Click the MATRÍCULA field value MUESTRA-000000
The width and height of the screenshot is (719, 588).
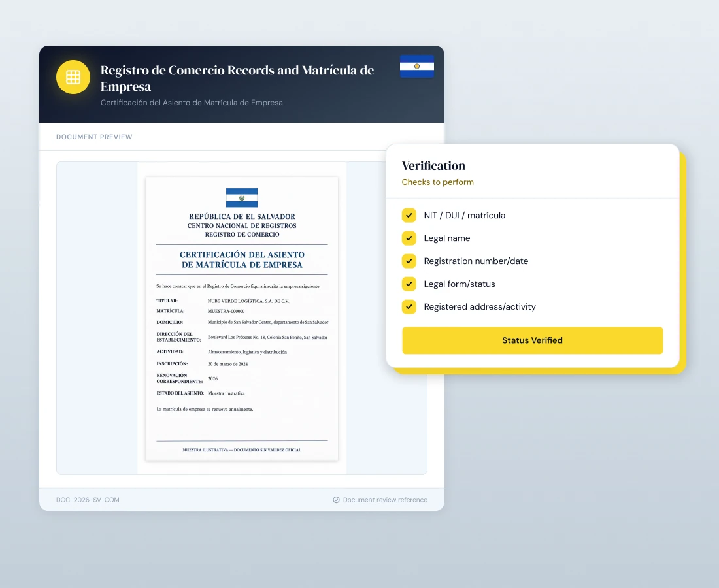(x=226, y=311)
